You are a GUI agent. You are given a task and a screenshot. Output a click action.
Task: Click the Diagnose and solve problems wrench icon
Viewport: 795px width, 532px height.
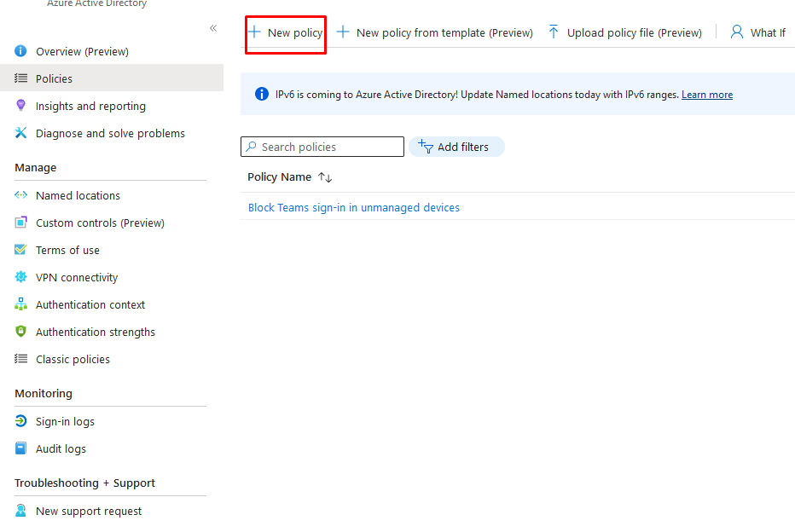pyautogui.click(x=20, y=133)
